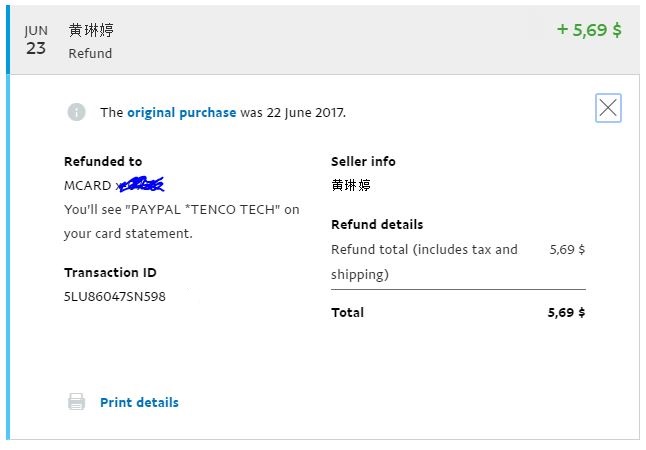The height and width of the screenshot is (450, 646).
Task: Click the PAYPAL *TENCO TECH statement text
Action: (181, 209)
